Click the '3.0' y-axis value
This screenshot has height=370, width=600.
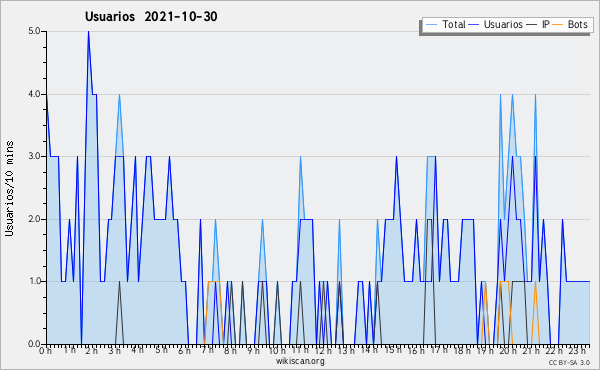point(34,156)
